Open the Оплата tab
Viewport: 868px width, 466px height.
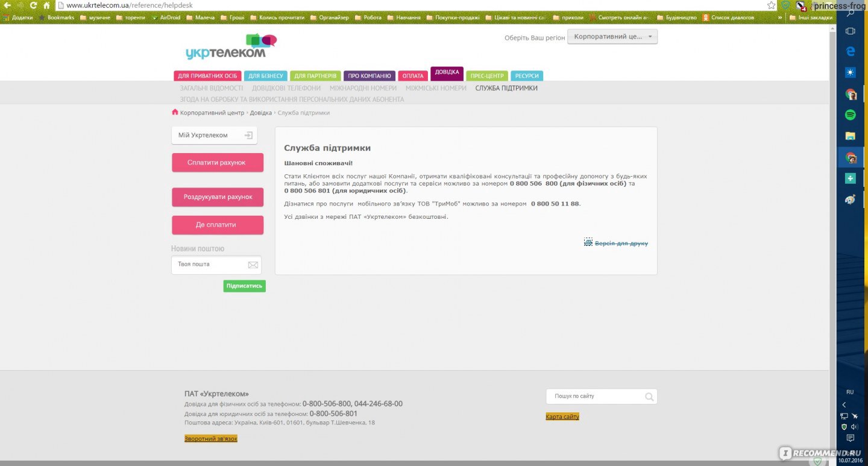[x=413, y=76]
